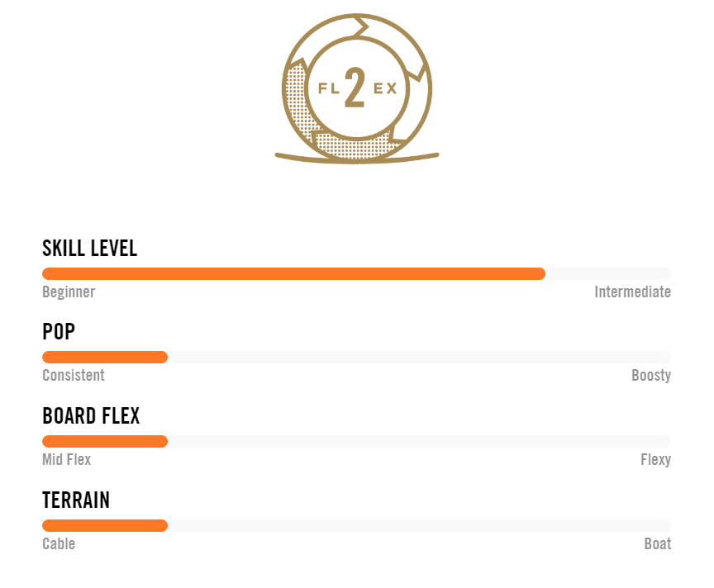
Task: Click the Intermediate label
Action: (632, 292)
